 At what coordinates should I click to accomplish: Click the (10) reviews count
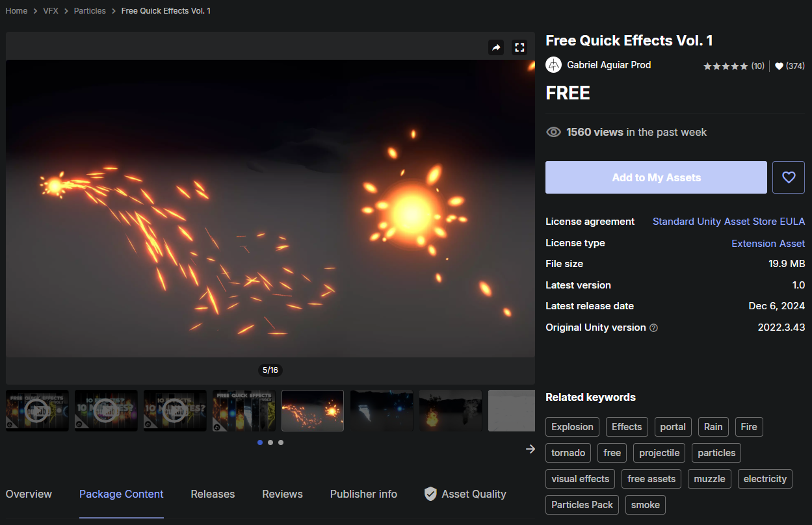(x=758, y=66)
